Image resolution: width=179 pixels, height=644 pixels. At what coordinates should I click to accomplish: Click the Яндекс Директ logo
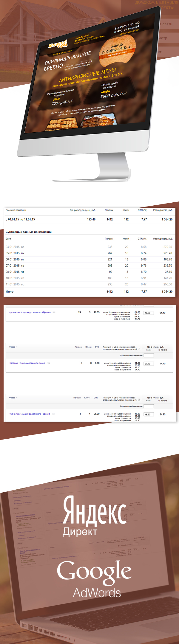pos(94,516)
